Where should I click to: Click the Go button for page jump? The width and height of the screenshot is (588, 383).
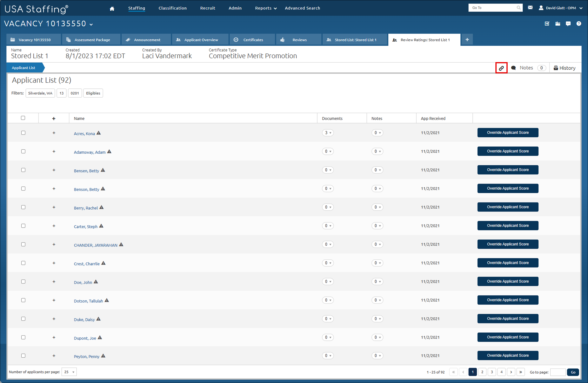click(x=573, y=372)
